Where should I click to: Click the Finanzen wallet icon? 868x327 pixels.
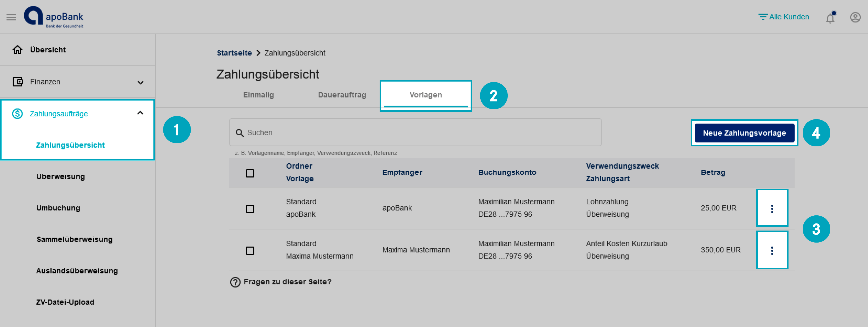point(18,82)
